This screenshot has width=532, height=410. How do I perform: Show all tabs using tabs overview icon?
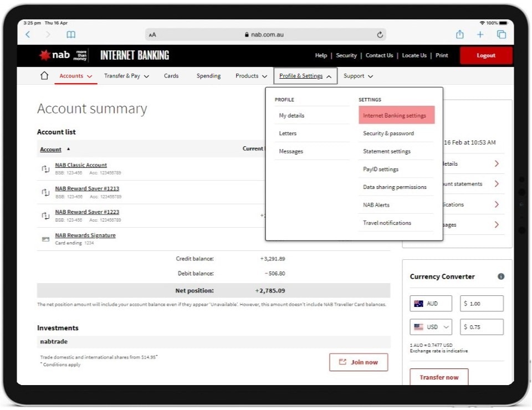[x=502, y=34]
